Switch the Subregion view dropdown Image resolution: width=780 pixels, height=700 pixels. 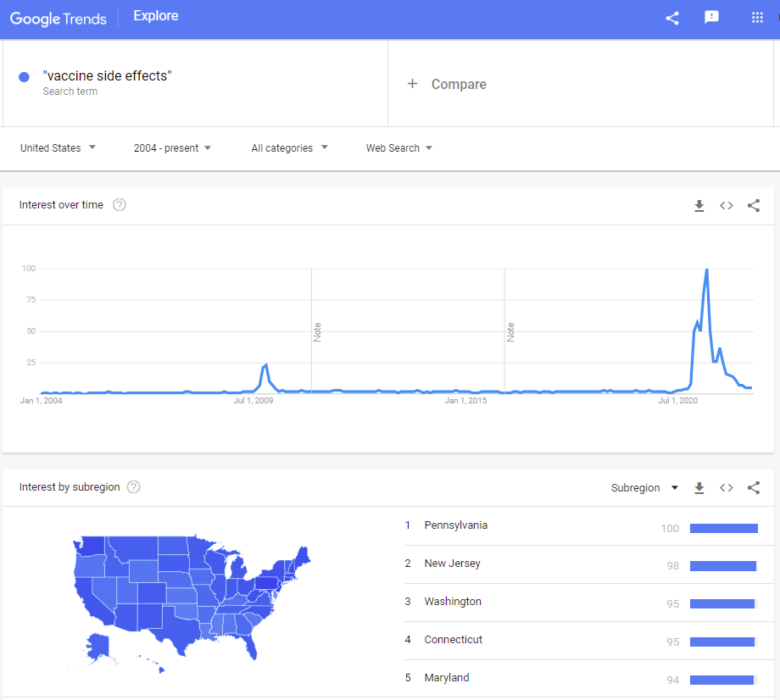[644, 487]
